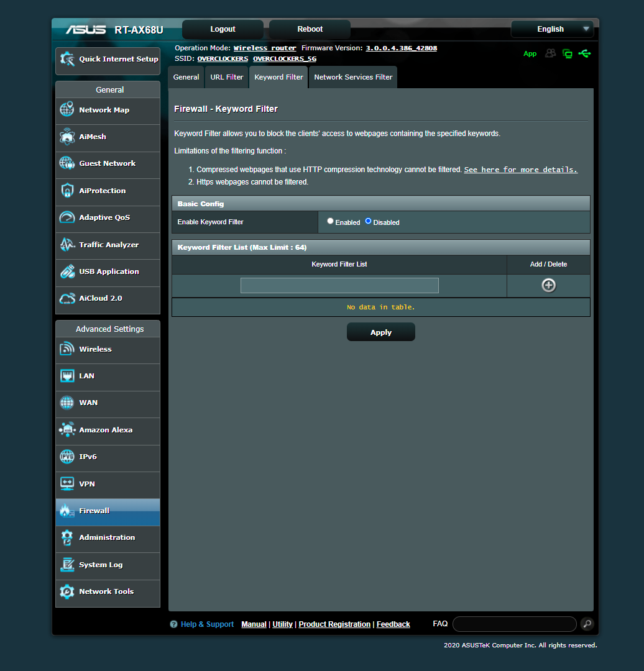This screenshot has width=644, height=671.
Task: Click the Apply button
Action: (380, 332)
